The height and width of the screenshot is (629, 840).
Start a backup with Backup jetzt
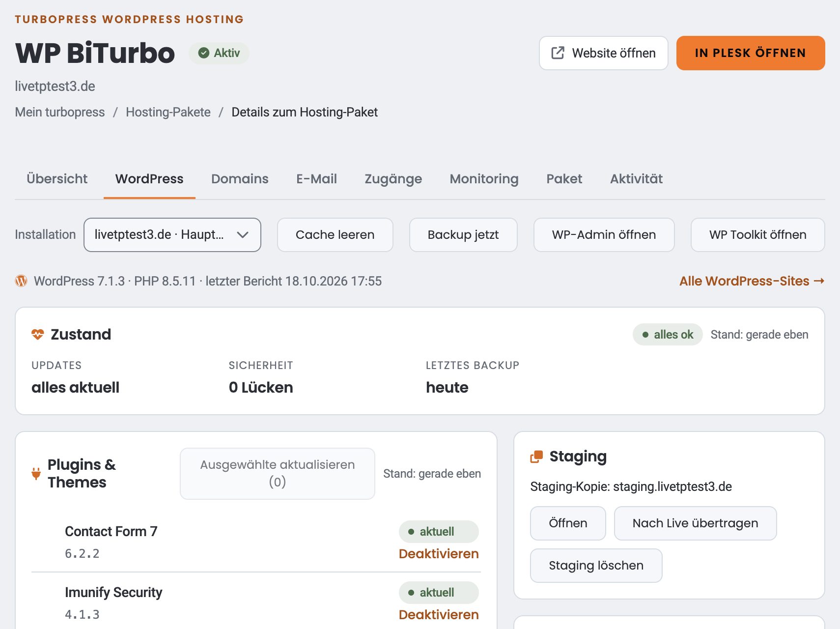tap(463, 235)
